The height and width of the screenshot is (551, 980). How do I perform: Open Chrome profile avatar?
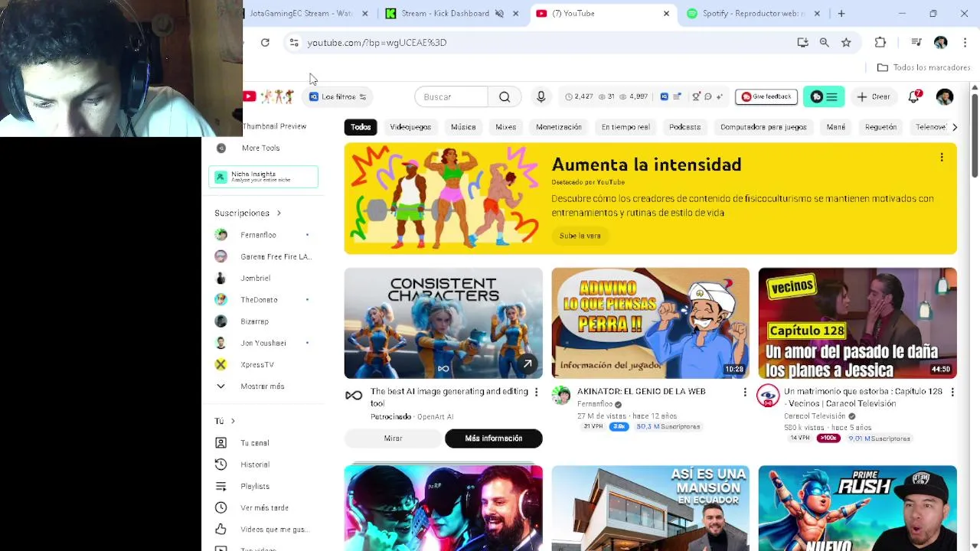click(941, 43)
